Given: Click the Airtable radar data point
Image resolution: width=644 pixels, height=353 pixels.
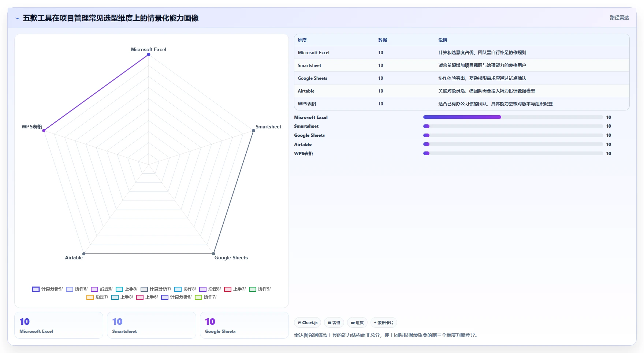Looking at the screenshot, I should (84, 254).
